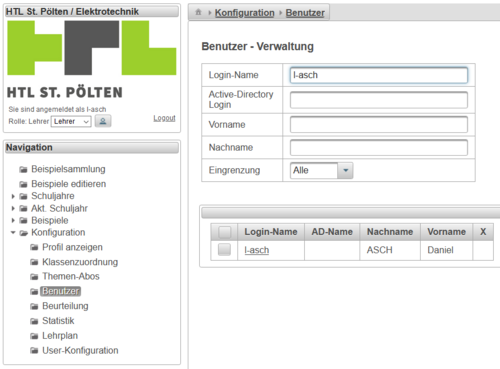500x369 pixels.
Task: Expand the Schuljahre tree node arrow
Action: coord(13,196)
